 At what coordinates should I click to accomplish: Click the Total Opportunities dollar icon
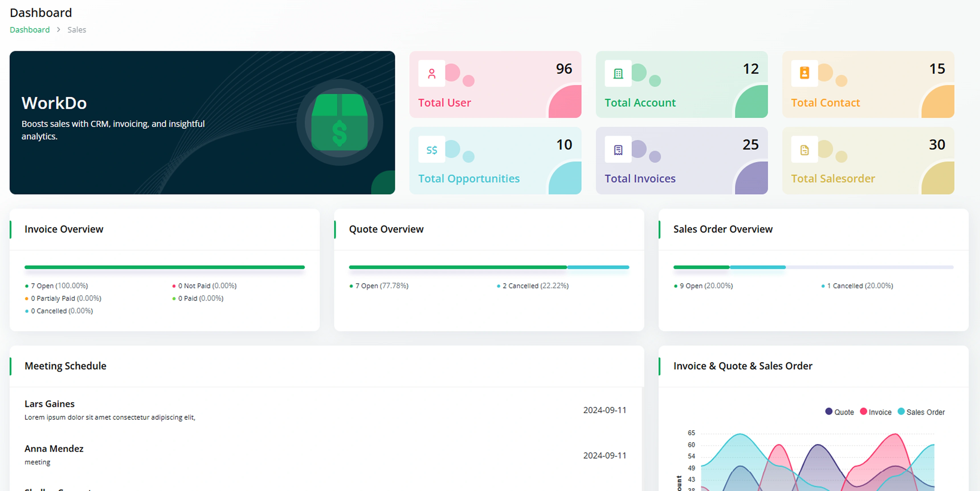[x=431, y=150]
